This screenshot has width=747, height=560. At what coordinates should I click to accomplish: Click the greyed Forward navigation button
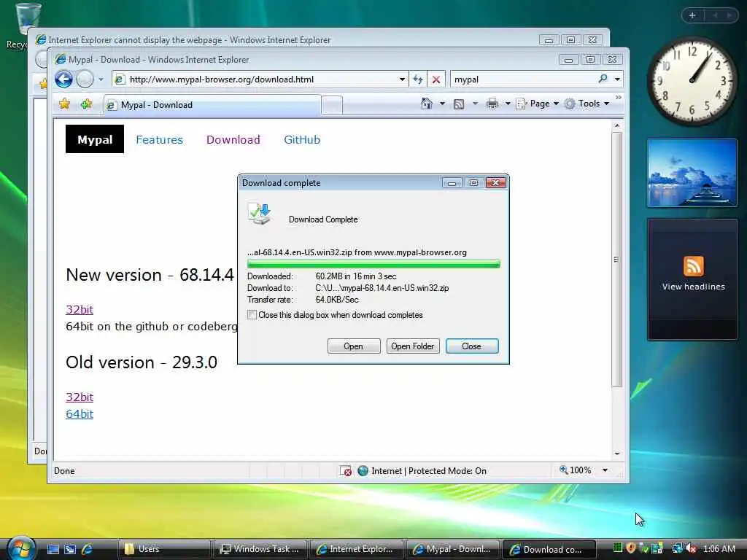point(85,79)
